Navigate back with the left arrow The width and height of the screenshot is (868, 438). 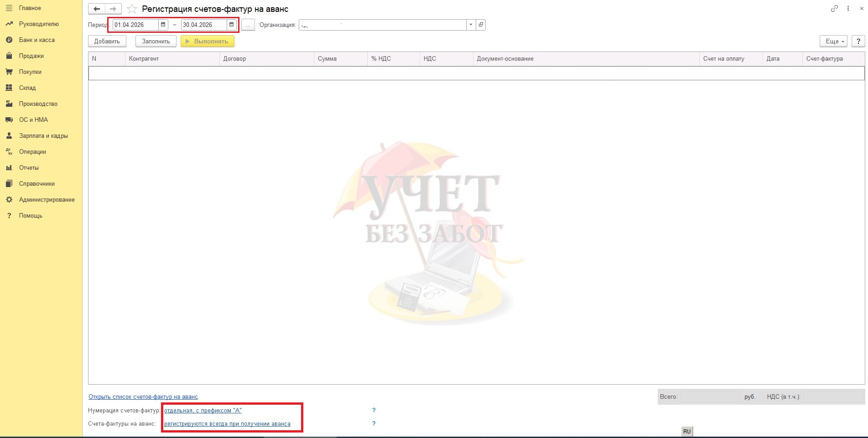point(97,9)
